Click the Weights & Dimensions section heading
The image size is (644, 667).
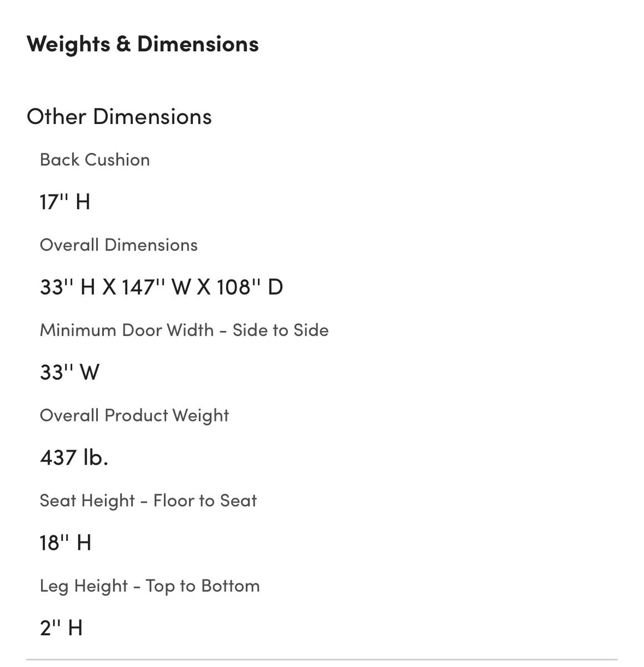tap(142, 44)
